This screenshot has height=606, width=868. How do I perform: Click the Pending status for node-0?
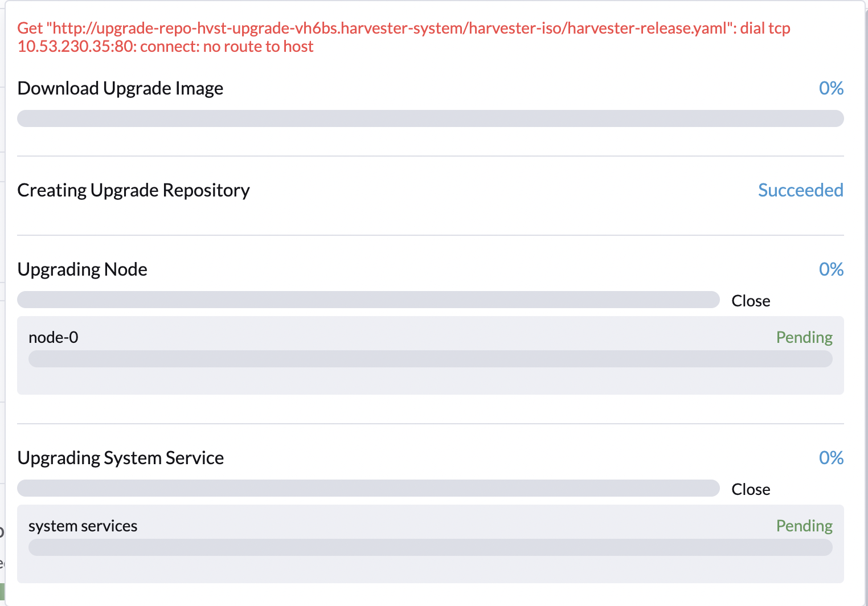point(804,337)
